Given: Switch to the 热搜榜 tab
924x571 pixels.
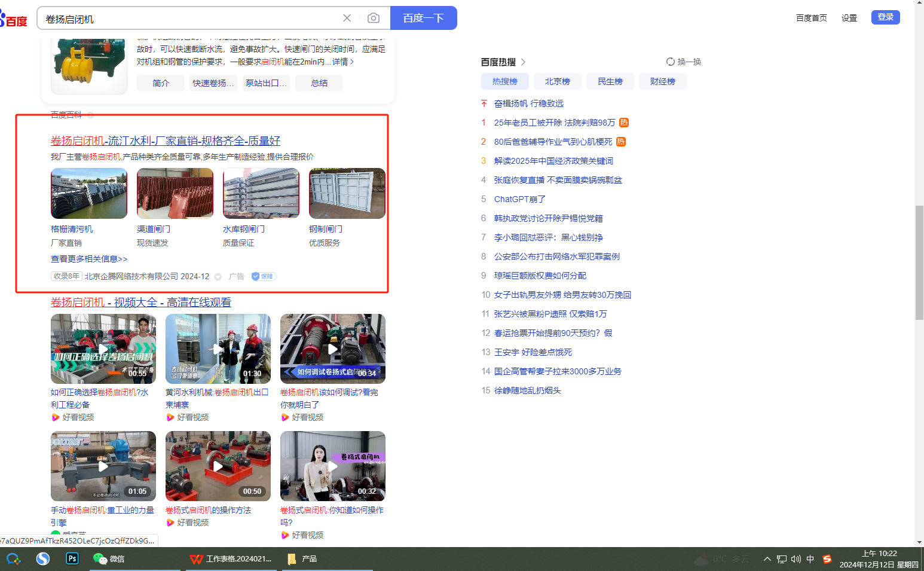Looking at the screenshot, I should tap(505, 81).
